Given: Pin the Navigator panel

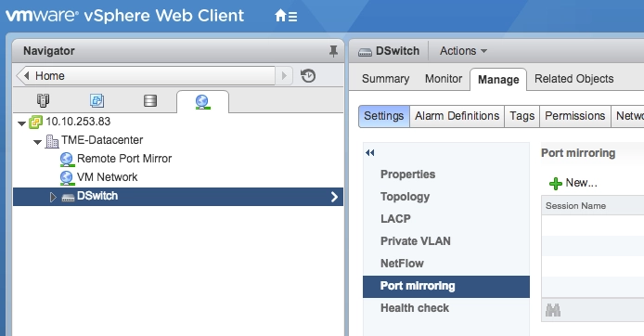Looking at the screenshot, I should tap(333, 51).
